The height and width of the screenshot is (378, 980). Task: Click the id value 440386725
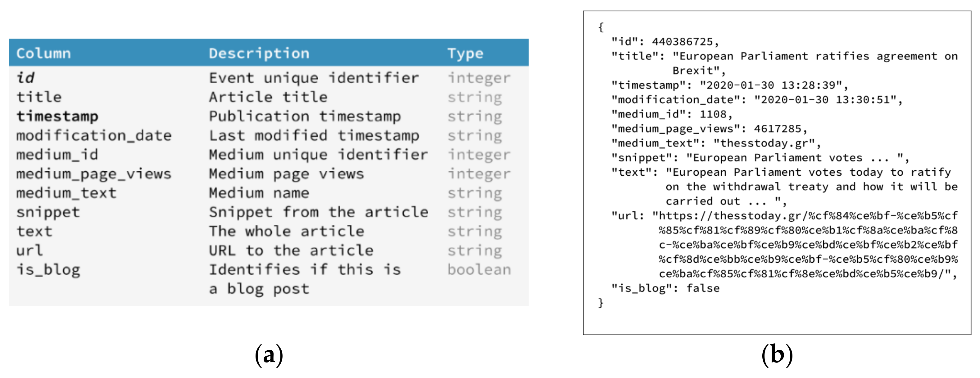point(682,41)
